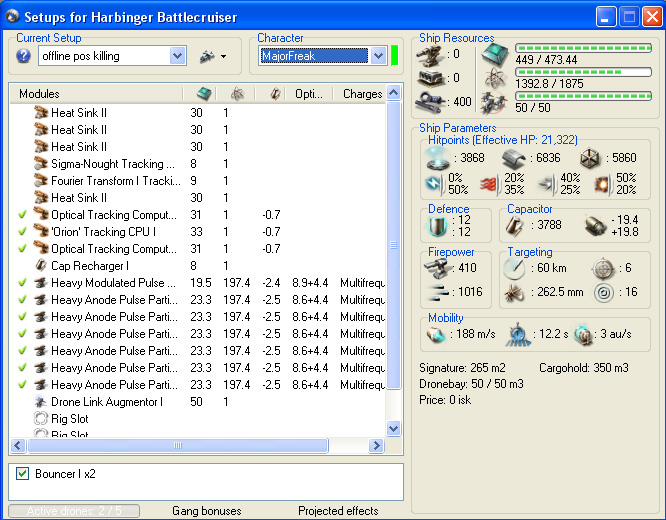Viewport: 666px width, 520px height.
Task: Click the module list horizontal scrollbar right arrow
Action: [x=377, y=446]
